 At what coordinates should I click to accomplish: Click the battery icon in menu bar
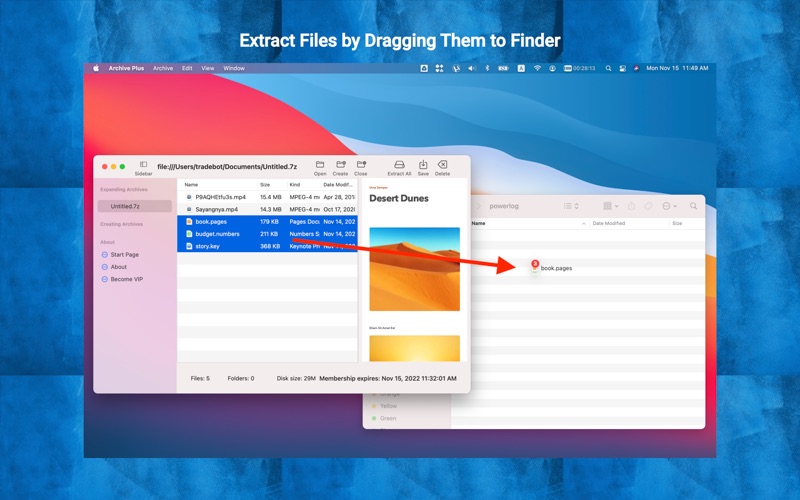click(504, 68)
